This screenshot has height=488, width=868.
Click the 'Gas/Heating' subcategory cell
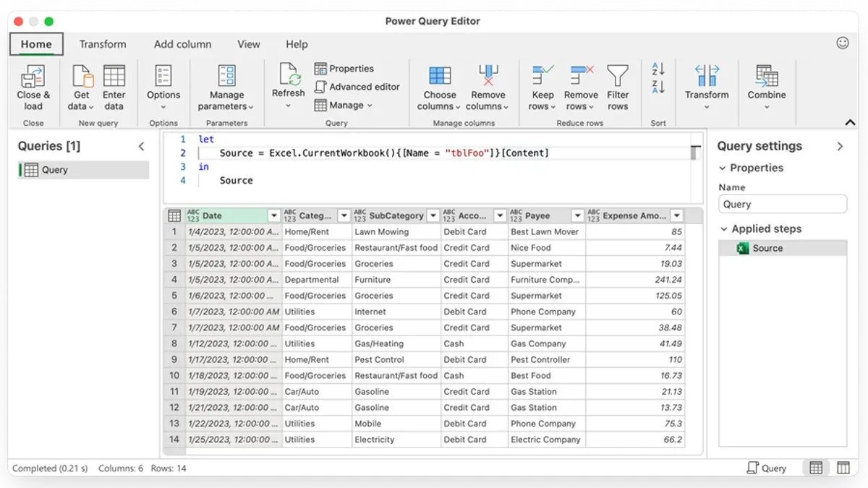[x=396, y=343]
